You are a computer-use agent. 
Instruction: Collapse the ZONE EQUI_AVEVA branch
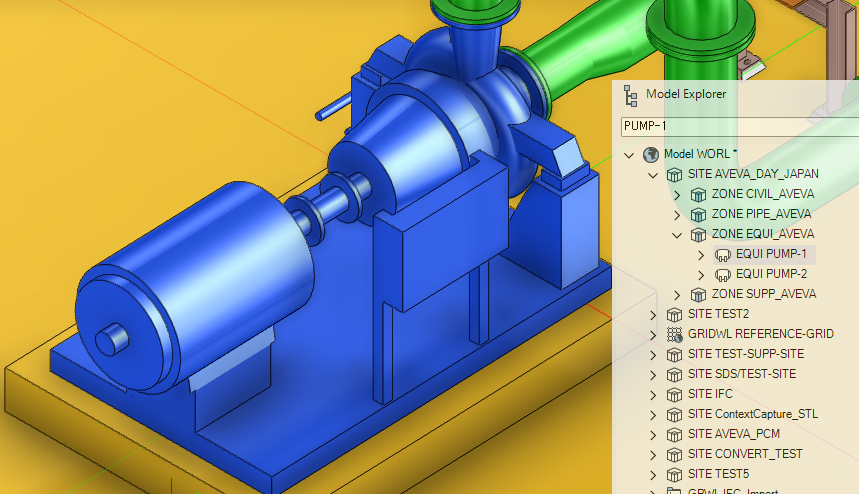[677, 235]
